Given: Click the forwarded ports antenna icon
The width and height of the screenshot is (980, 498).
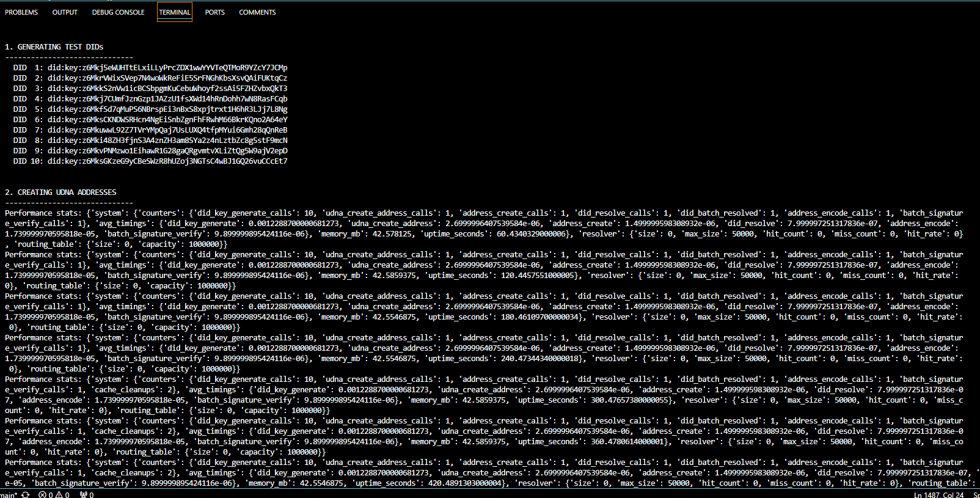Looking at the screenshot, I should (84, 495).
